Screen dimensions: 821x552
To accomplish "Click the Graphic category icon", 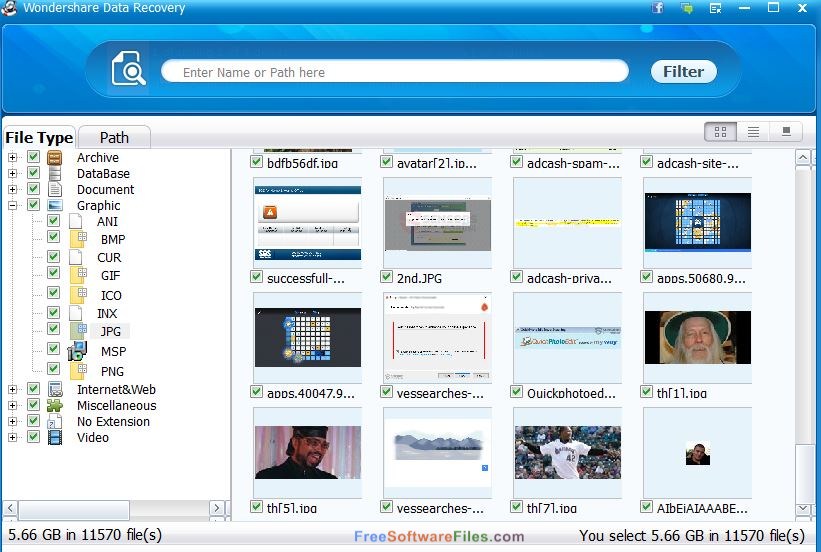I will [x=54, y=205].
